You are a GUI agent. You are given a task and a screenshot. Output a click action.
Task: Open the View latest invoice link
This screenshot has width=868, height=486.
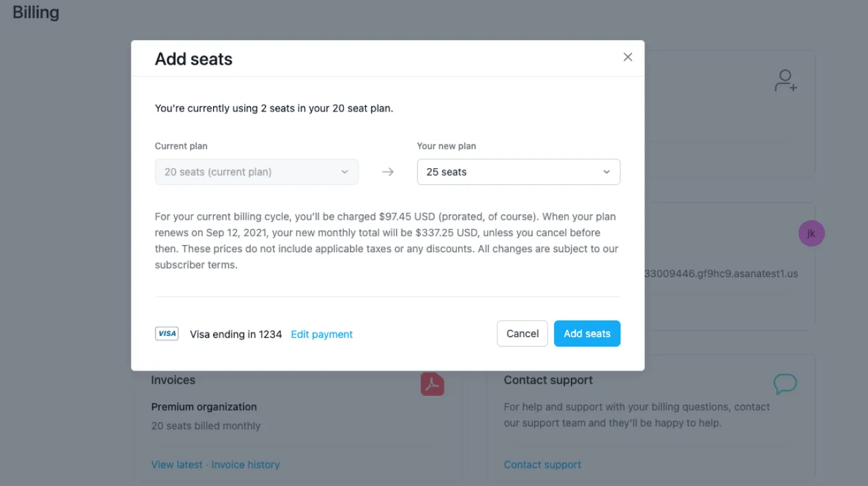pyautogui.click(x=177, y=465)
